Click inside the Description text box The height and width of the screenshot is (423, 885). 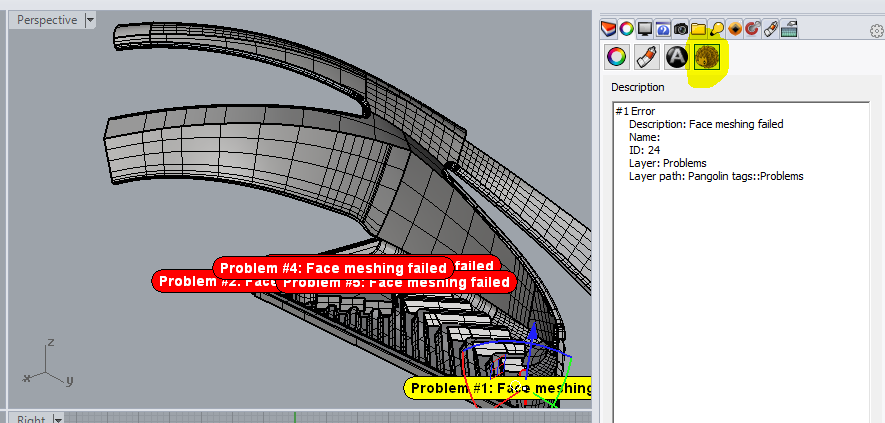(x=742, y=263)
